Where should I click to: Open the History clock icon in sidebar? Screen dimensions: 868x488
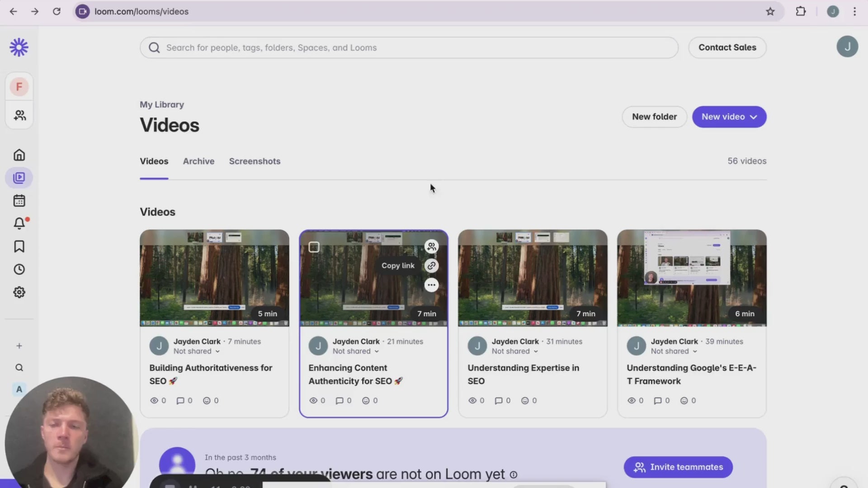pos(19,269)
